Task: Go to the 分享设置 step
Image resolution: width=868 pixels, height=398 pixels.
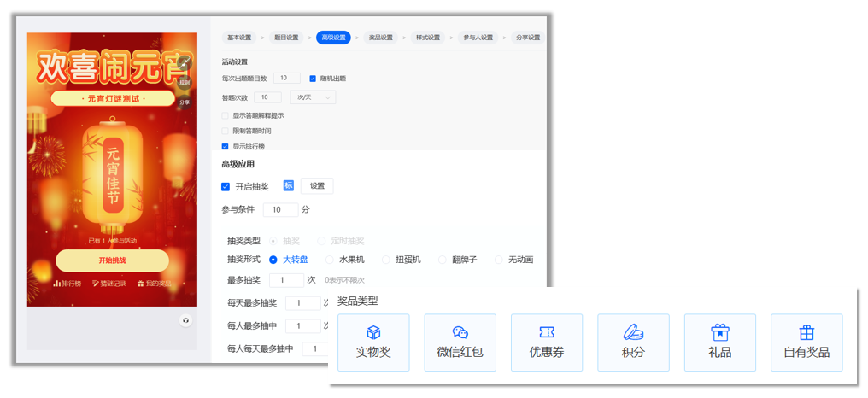Action: click(528, 38)
